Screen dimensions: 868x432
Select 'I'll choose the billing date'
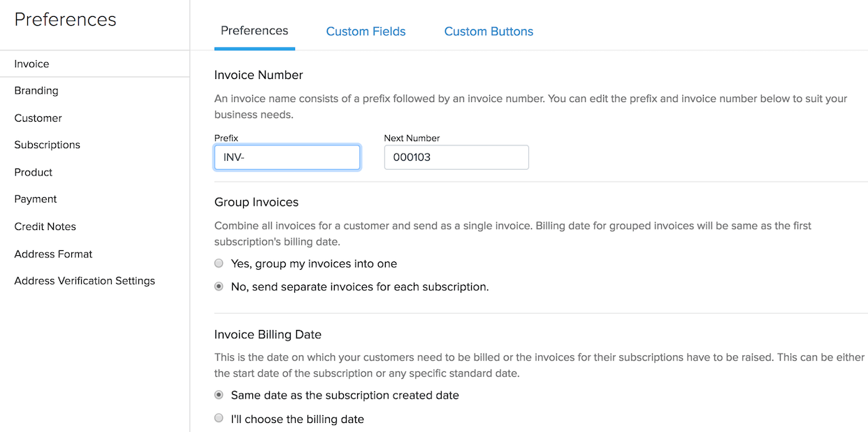[219, 417]
